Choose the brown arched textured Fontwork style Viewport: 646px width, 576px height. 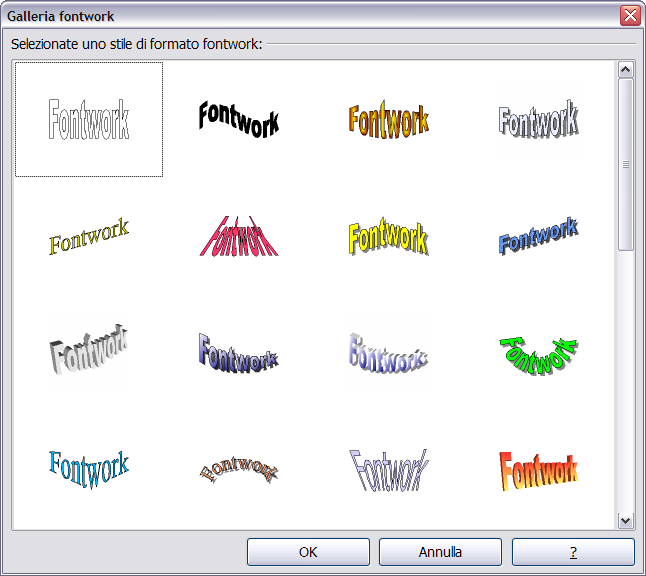coord(239,468)
